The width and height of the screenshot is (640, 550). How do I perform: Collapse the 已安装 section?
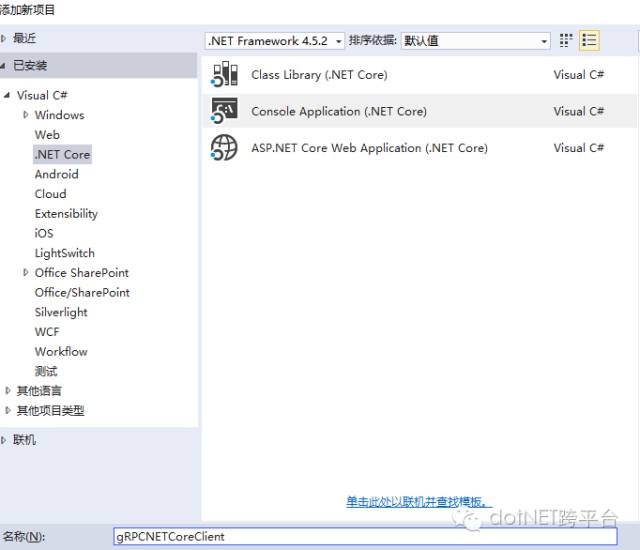[x=3, y=65]
